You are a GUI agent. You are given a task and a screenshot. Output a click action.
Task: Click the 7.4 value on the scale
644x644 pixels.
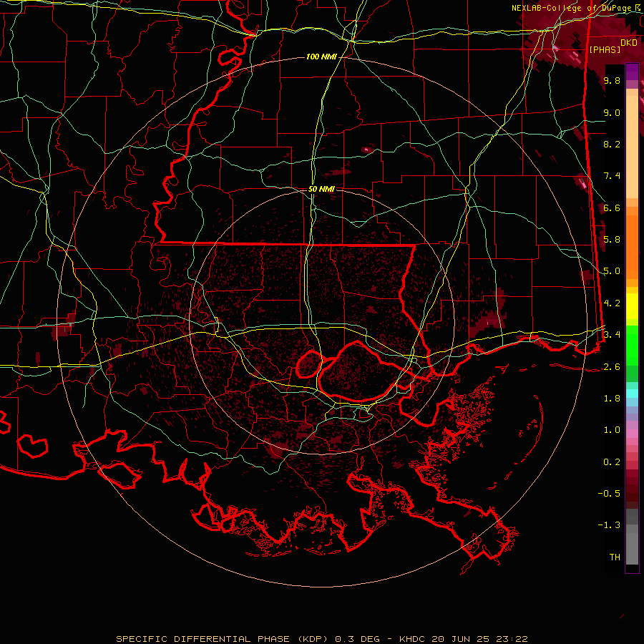(x=612, y=176)
